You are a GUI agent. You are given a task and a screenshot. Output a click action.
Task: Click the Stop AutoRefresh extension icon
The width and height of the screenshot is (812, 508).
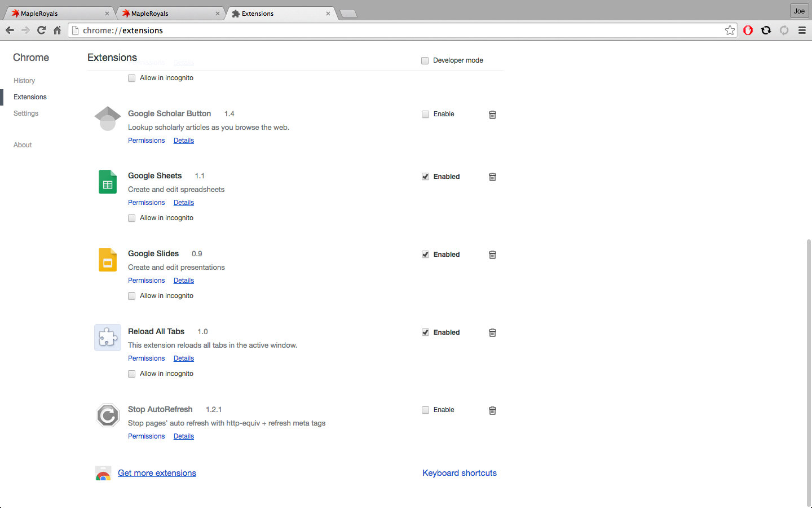click(108, 415)
